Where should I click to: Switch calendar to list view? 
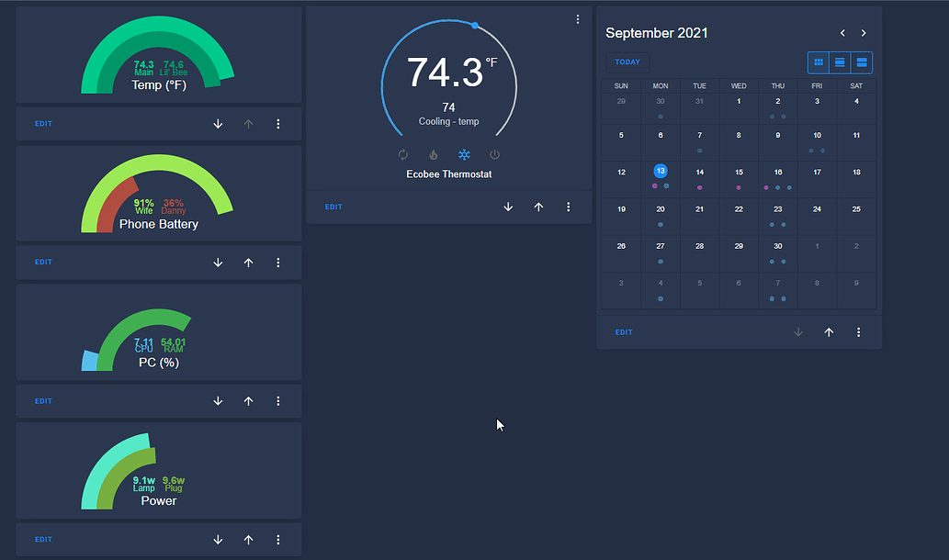click(839, 62)
